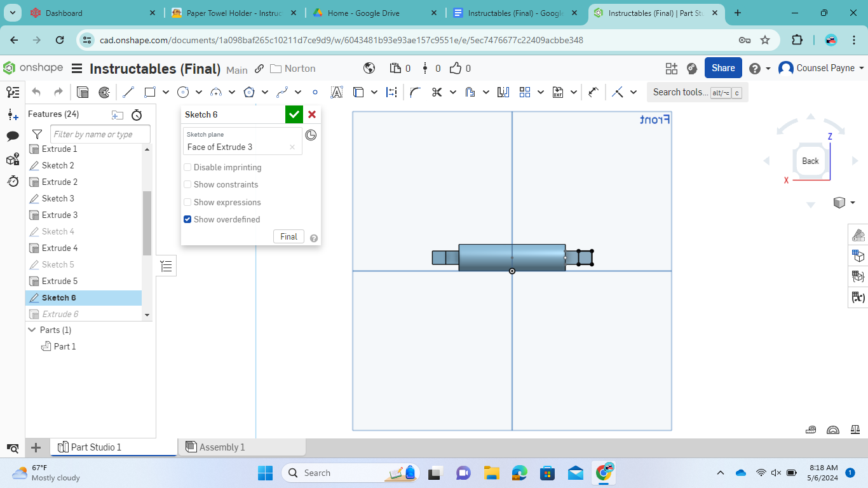The image size is (868, 488).
Task: Collapse the Parts (1) section
Action: [32, 330]
